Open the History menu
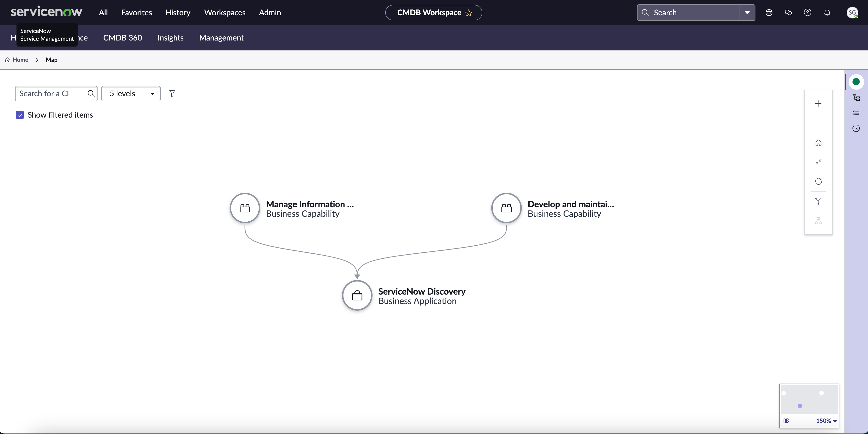This screenshot has height=434, width=868. (x=178, y=12)
